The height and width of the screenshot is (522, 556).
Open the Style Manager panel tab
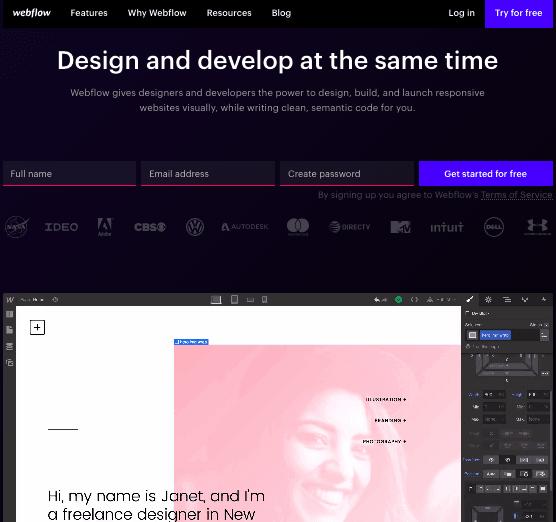point(525,300)
